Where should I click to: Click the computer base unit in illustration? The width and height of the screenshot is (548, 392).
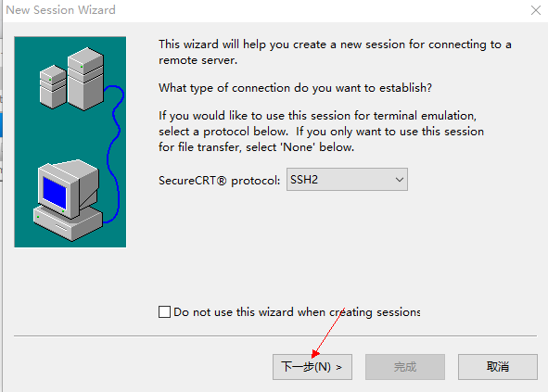(69, 223)
